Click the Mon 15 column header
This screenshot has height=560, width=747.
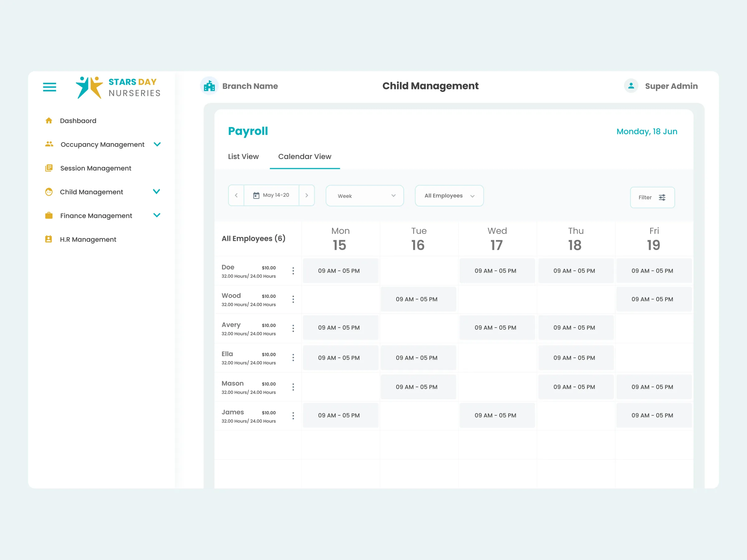click(340, 239)
